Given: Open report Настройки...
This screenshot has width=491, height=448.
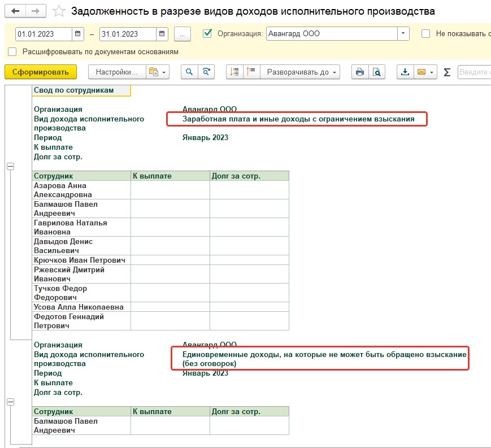Looking at the screenshot, I should (117, 72).
